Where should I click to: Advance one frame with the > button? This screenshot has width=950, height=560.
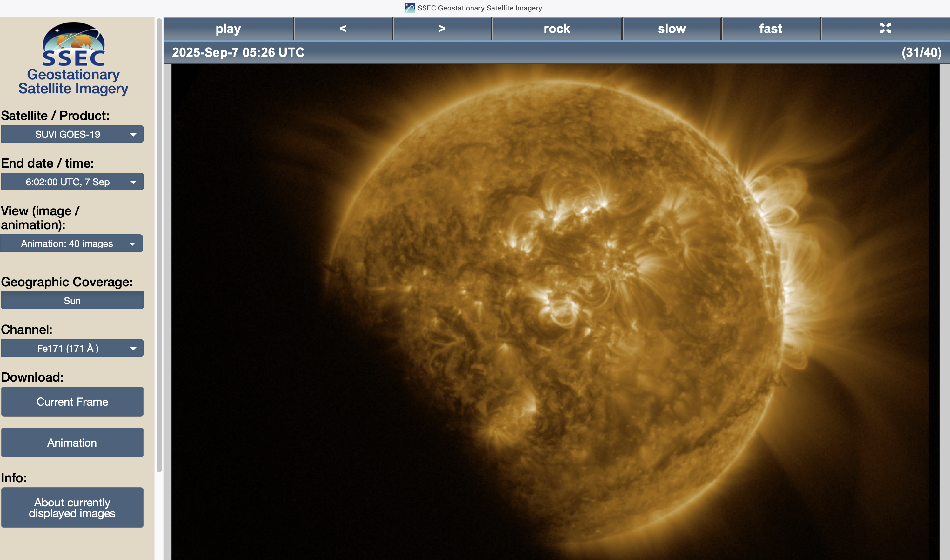click(x=442, y=28)
